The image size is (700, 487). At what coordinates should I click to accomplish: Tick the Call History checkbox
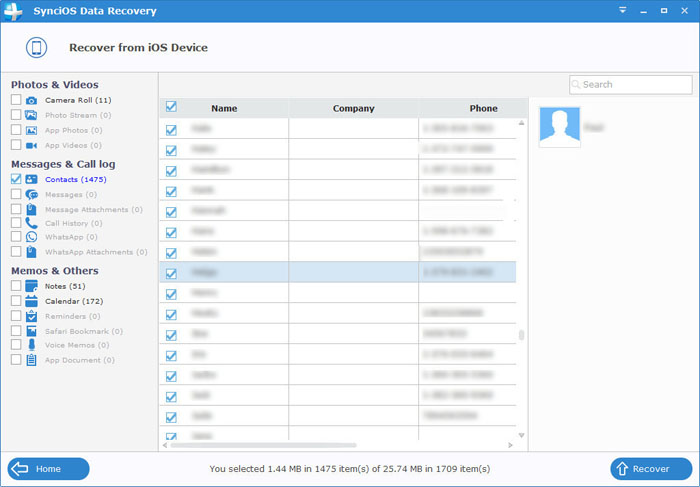coord(16,222)
